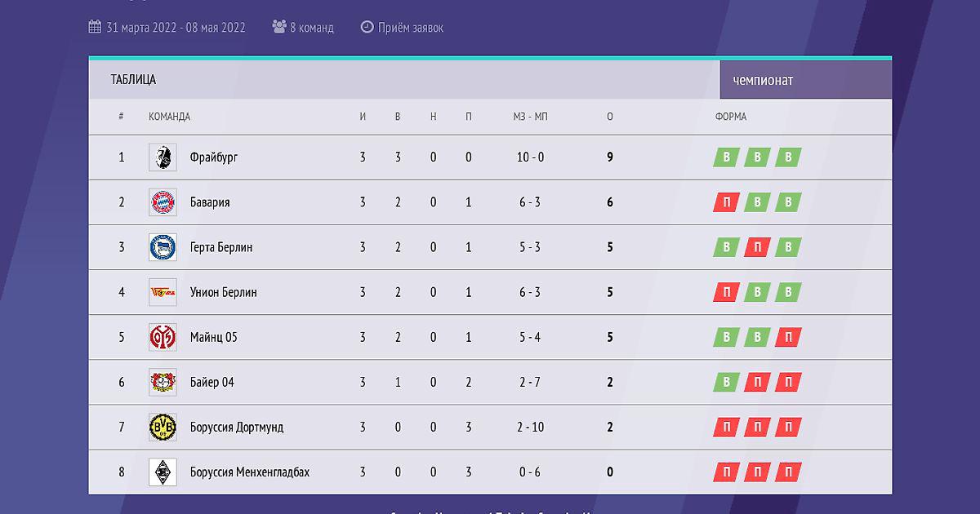The image size is (980, 514).
Task: Click the Borussia Mönchengladbach club logo
Action: pyautogui.click(x=163, y=472)
